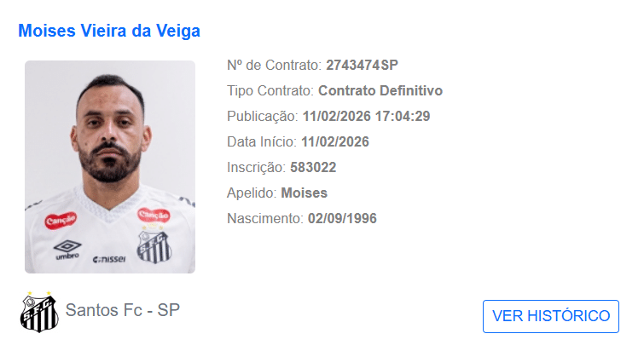
Task: Click inscription number 583022
Action: [x=313, y=167]
